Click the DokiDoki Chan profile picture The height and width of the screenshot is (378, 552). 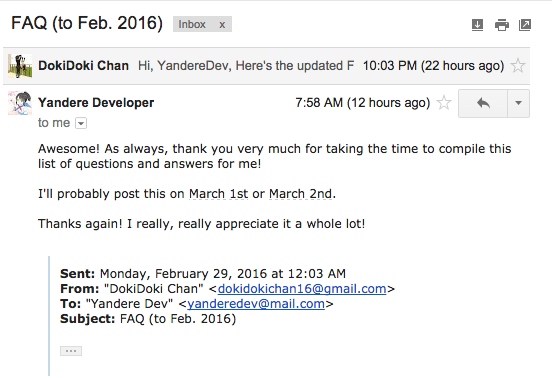20,66
